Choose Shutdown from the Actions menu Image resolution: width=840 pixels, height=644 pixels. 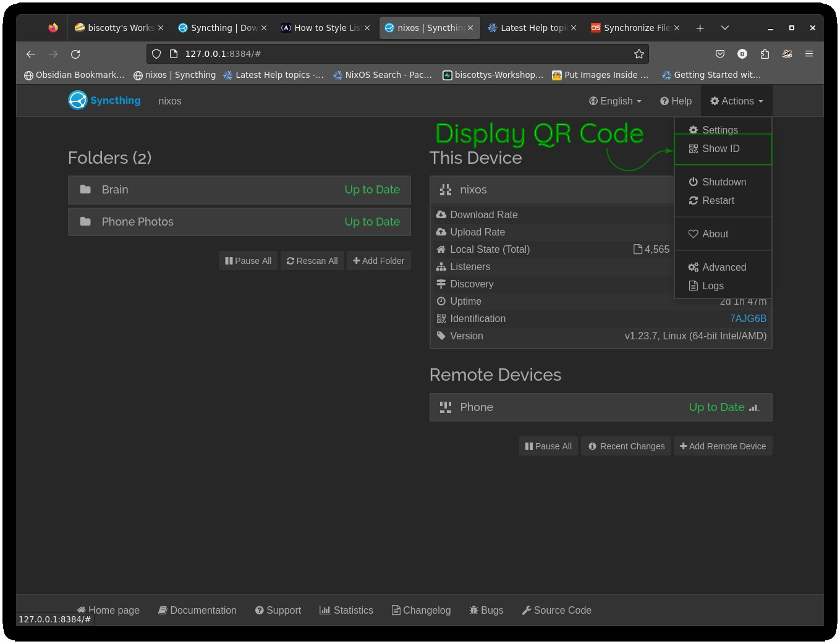pyautogui.click(x=723, y=182)
